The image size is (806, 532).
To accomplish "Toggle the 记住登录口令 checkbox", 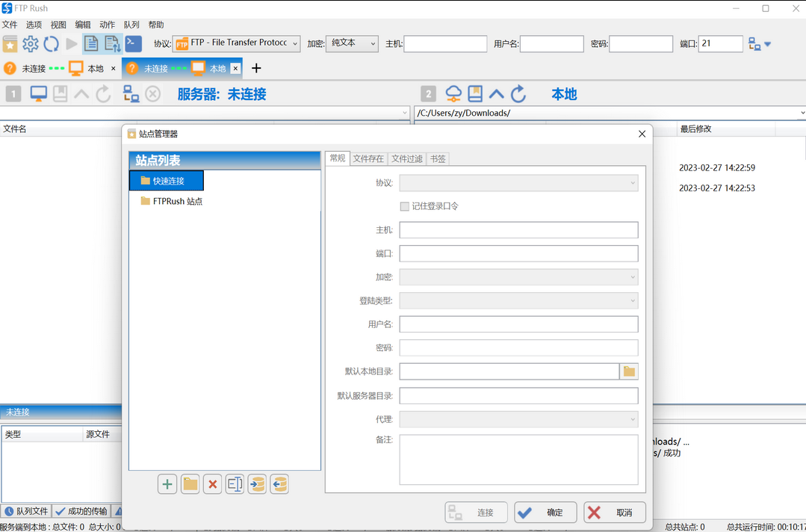I will pyautogui.click(x=405, y=206).
